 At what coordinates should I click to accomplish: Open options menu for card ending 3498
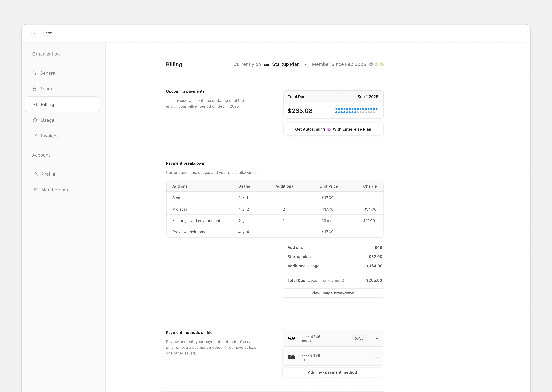click(x=376, y=357)
